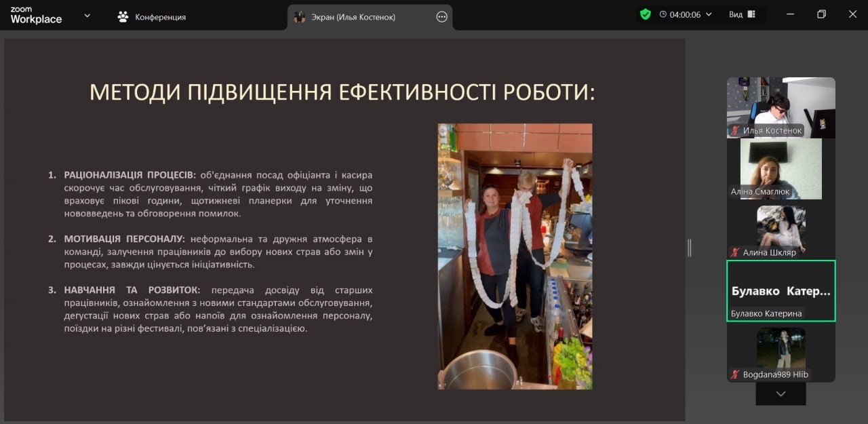Restore down the Zoom window
This screenshot has height=424, width=868.
[821, 14]
